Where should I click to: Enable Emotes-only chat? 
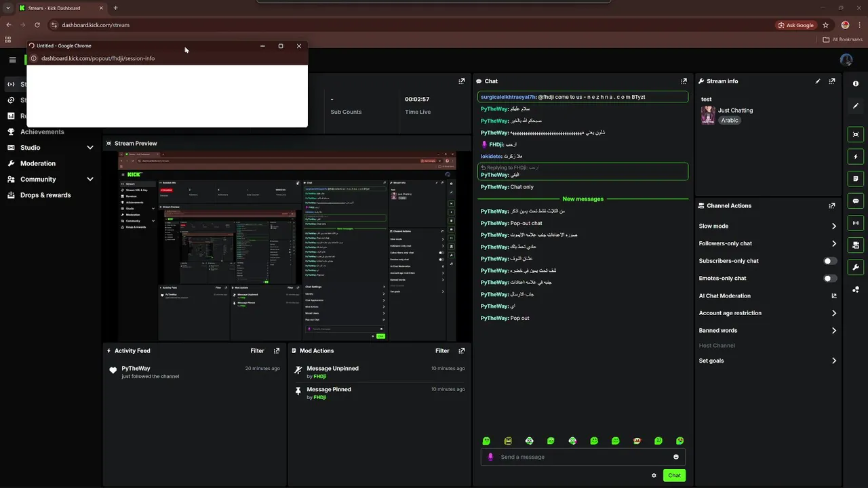coord(830,279)
